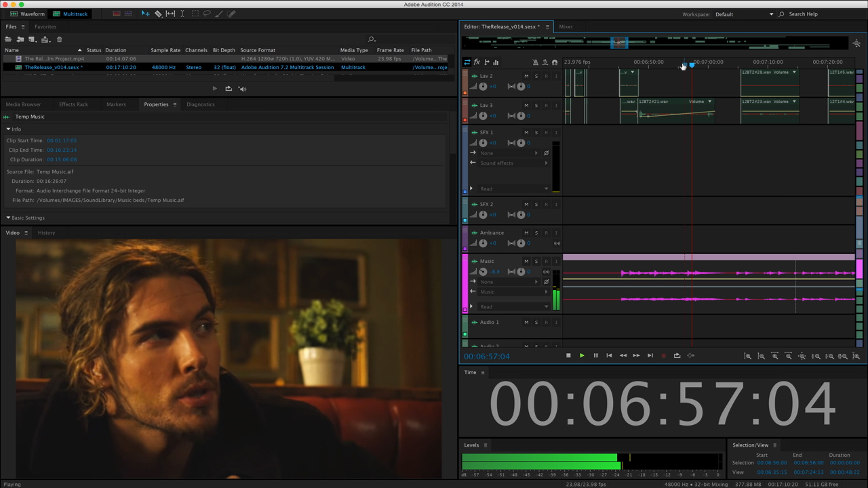Open the History tab
868x488 pixels.
[x=46, y=232]
